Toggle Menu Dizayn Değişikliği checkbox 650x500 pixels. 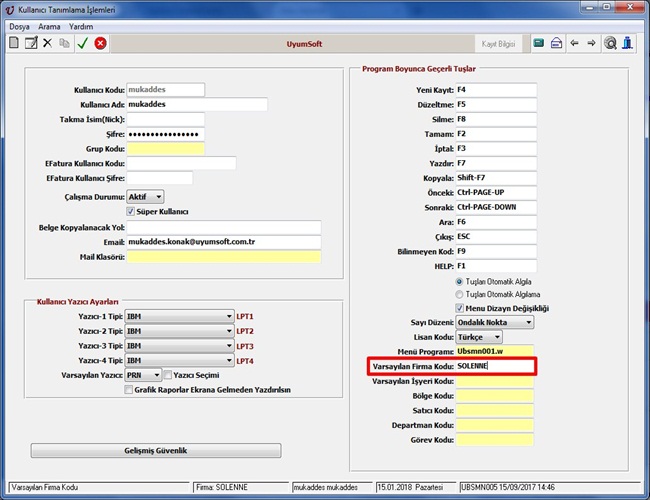tap(459, 308)
